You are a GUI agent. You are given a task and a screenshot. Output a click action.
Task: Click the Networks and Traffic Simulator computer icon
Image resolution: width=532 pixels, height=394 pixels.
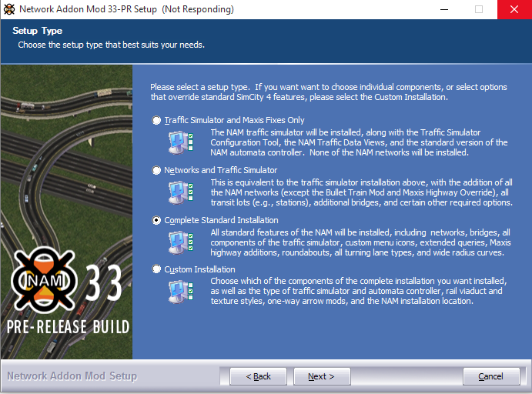click(181, 192)
